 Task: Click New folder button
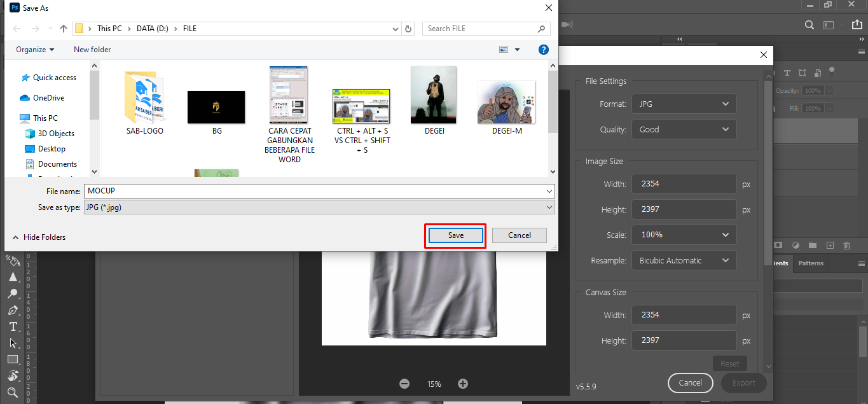coord(92,49)
